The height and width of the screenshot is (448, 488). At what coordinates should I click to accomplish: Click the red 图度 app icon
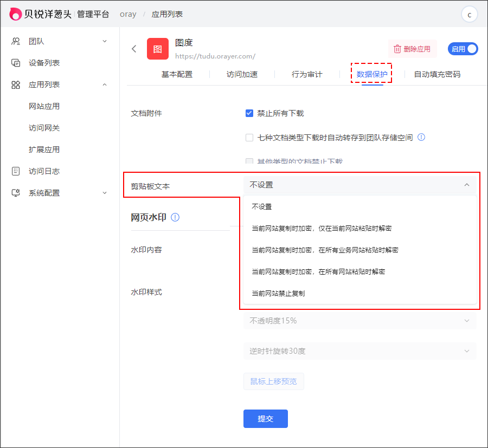(x=157, y=49)
